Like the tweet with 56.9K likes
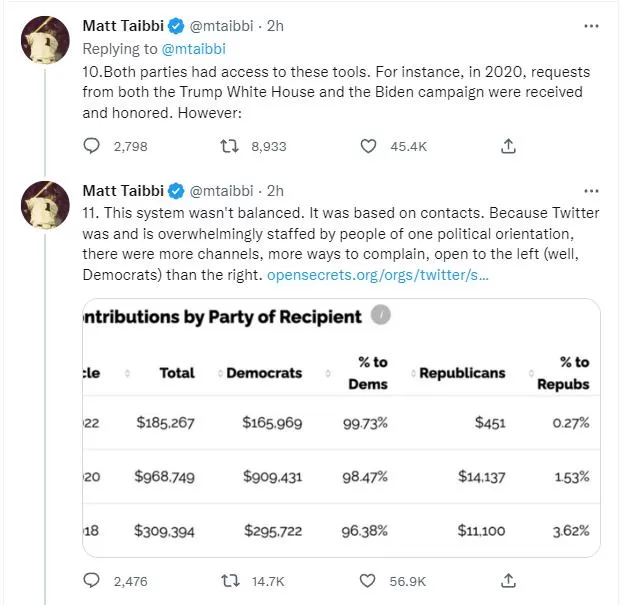 point(368,581)
